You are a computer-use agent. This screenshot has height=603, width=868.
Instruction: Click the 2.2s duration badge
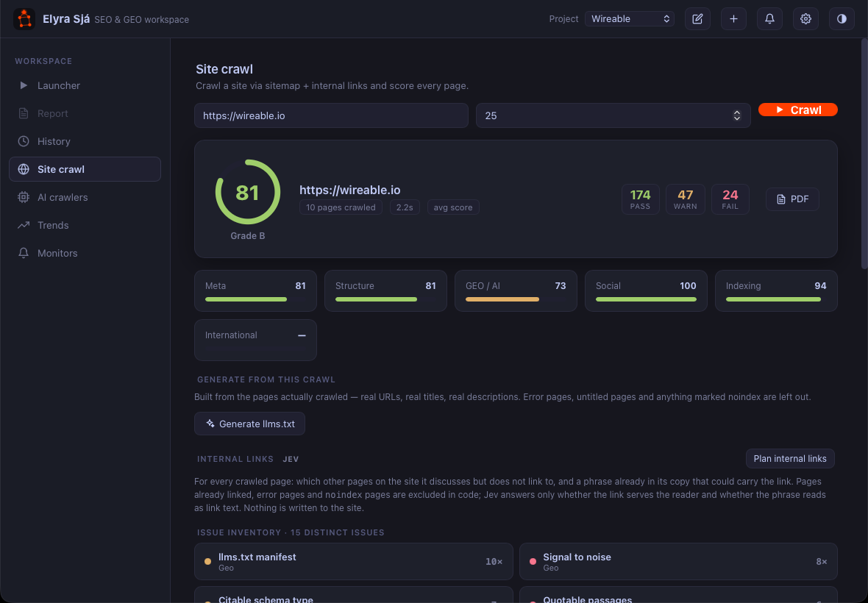pyautogui.click(x=405, y=207)
